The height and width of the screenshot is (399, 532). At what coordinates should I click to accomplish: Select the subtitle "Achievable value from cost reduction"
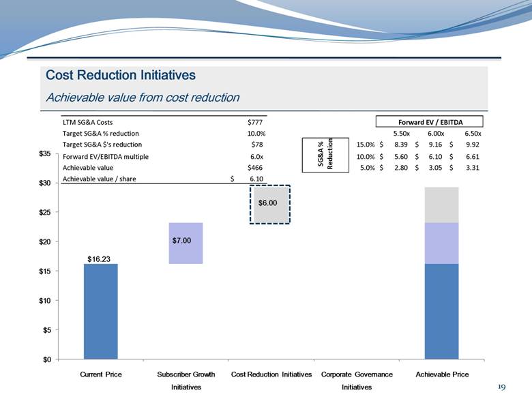142,98
